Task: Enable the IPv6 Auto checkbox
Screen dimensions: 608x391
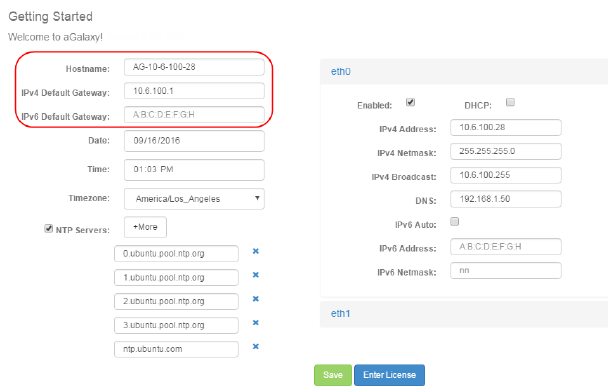Action: coord(454,221)
